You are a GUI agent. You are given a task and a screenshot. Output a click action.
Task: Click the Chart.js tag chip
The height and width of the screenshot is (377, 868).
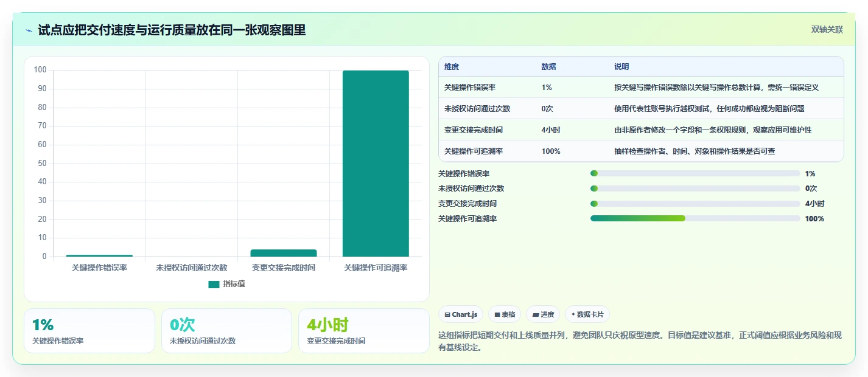[x=461, y=314]
